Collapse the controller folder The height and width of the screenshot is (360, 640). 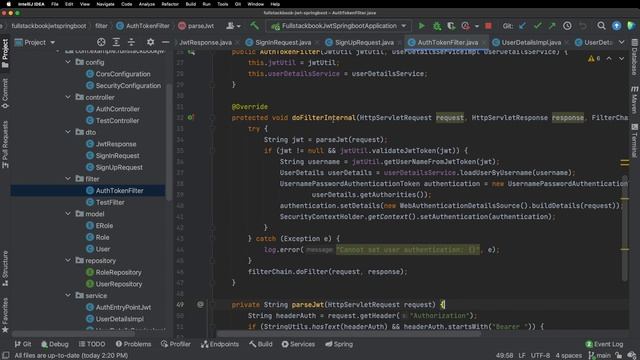pos(68,97)
